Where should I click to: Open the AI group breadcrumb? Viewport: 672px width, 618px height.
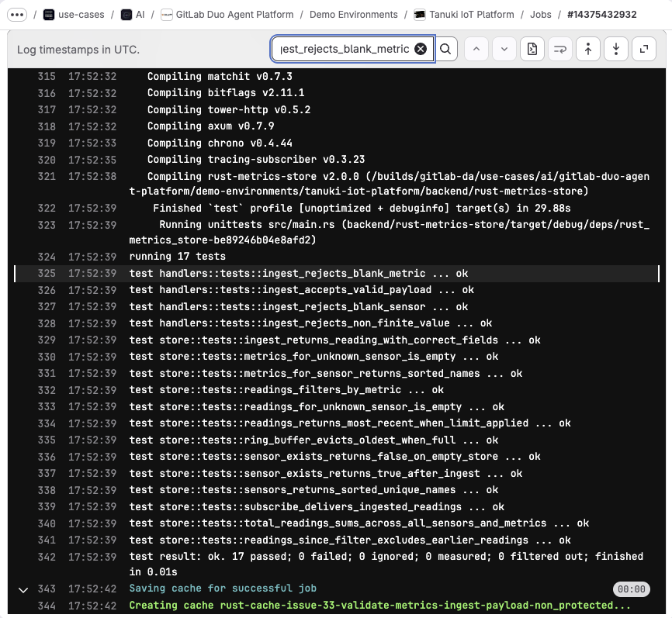pos(133,15)
